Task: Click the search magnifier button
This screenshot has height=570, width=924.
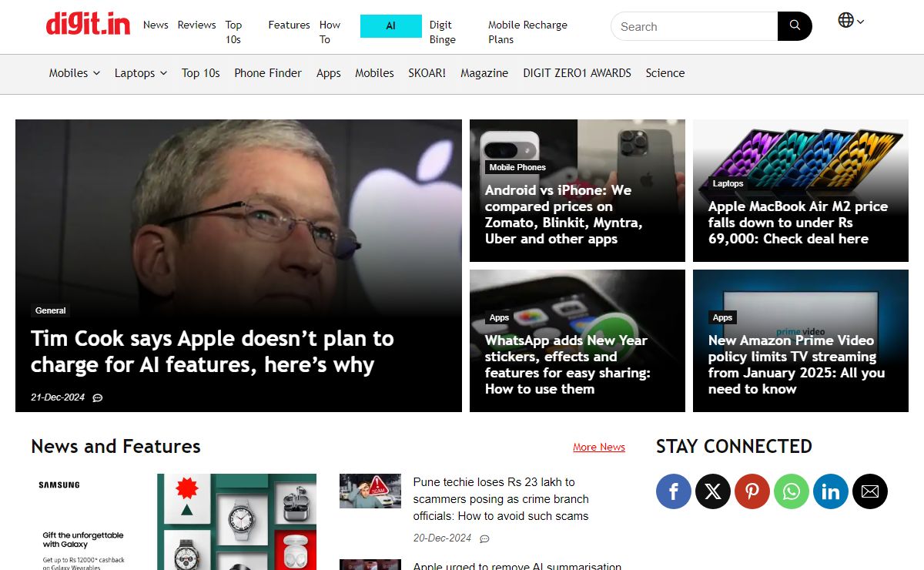Action: (795, 26)
